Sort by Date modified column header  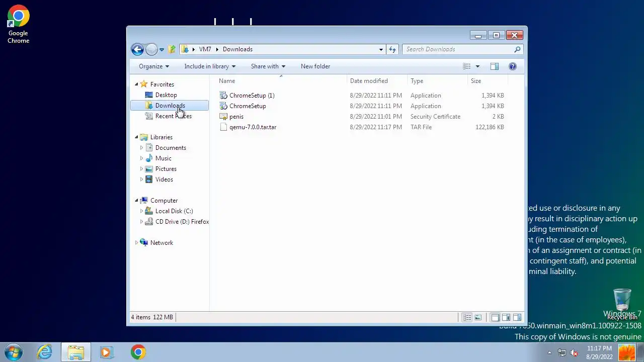[377, 81]
